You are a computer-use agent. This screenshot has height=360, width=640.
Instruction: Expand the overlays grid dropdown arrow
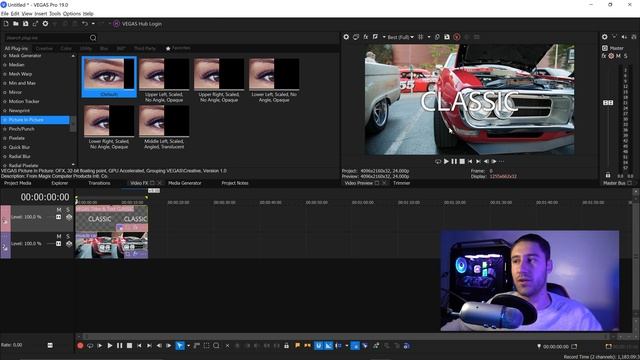429,37
